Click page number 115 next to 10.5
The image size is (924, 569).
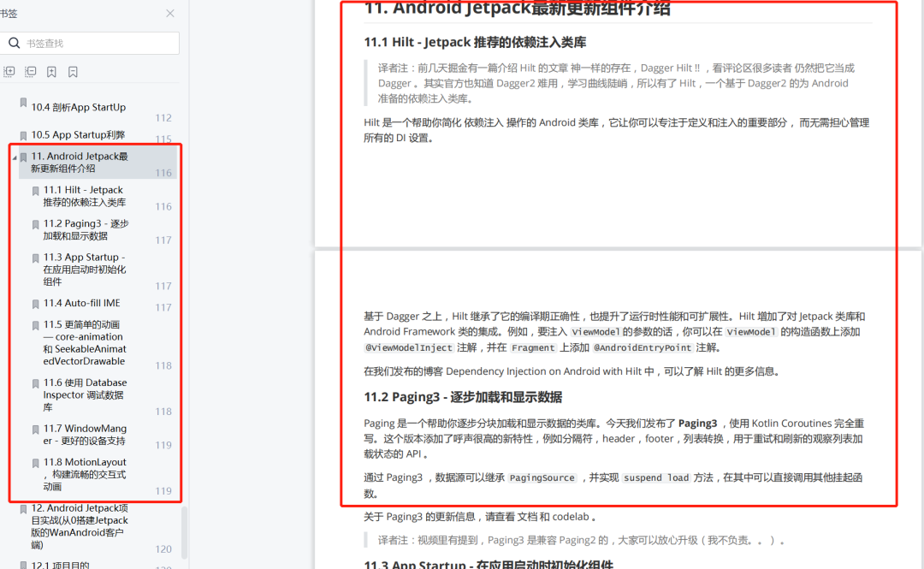[x=163, y=139]
